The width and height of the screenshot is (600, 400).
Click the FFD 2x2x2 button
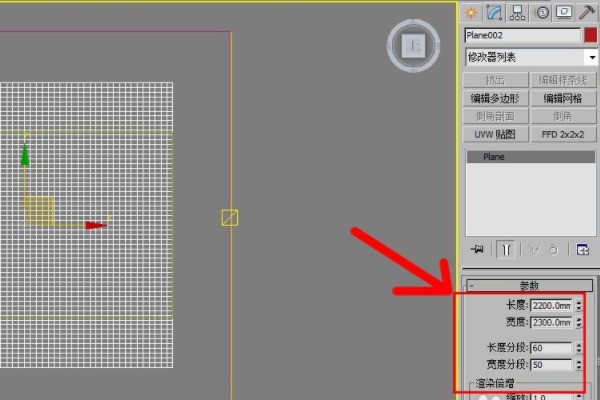coord(563,134)
